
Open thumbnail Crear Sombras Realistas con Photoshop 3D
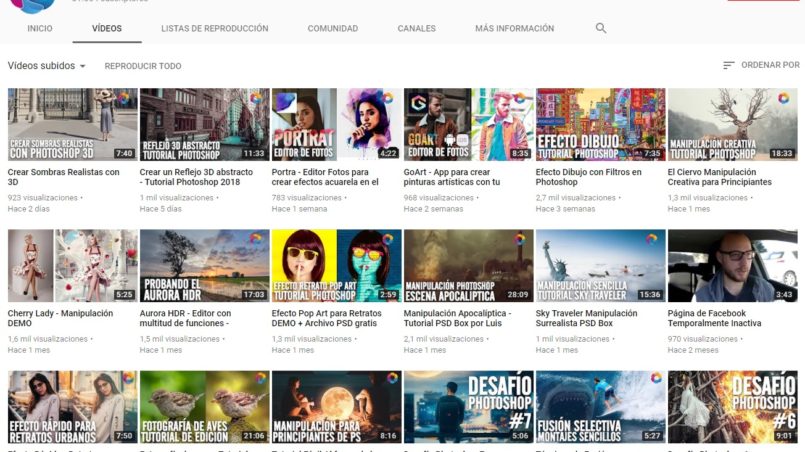pyautogui.click(x=73, y=125)
